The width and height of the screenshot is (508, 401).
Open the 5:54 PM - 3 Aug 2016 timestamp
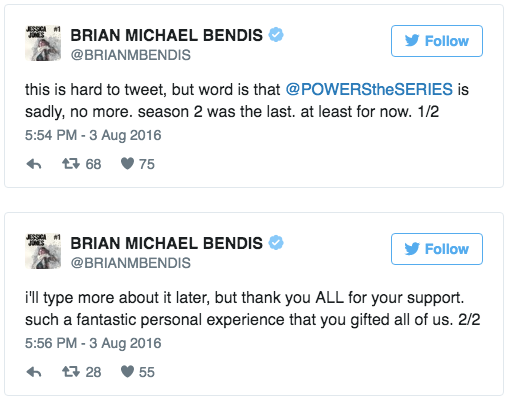point(93,135)
